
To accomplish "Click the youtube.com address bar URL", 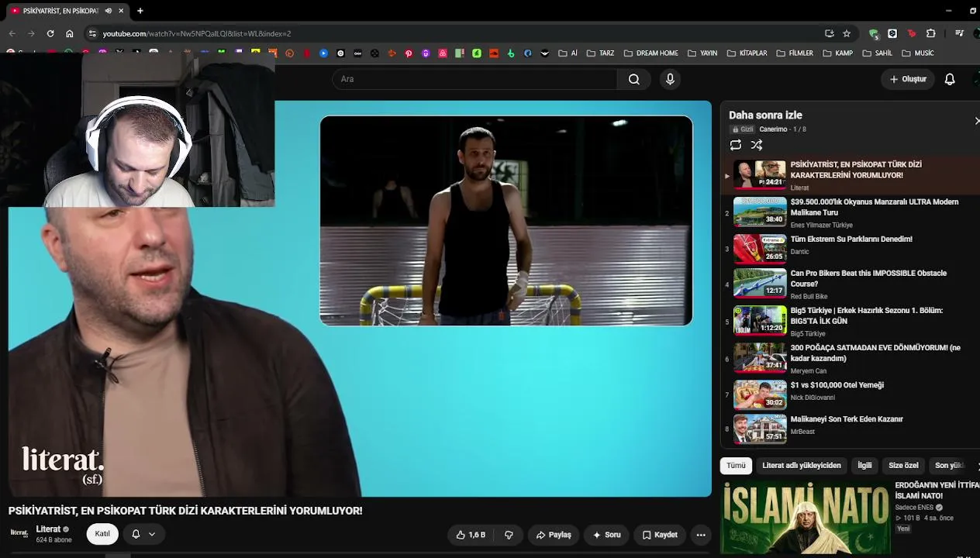I will (197, 33).
